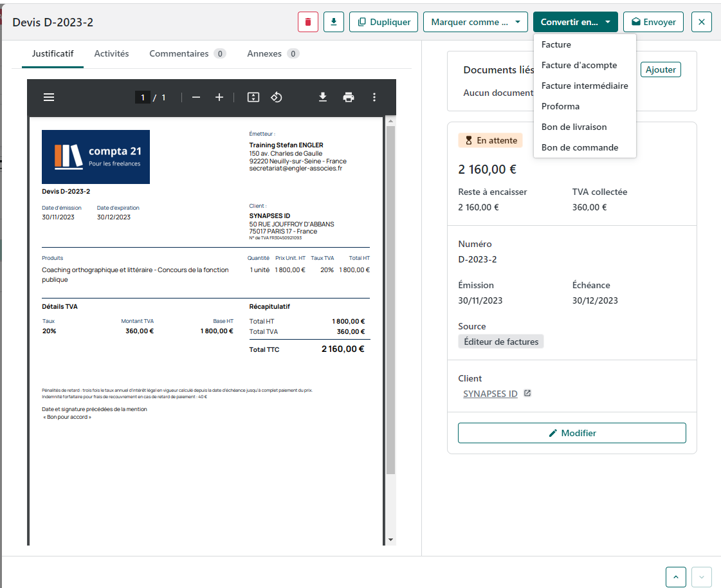
Task: Zoom in the PDF with plus icon
Action: [x=219, y=97]
